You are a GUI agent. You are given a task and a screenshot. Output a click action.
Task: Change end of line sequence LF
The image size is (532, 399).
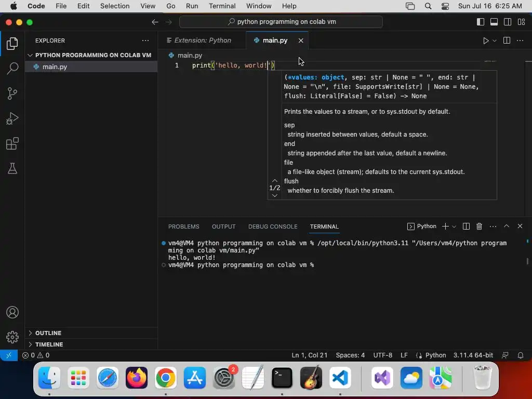404,355
